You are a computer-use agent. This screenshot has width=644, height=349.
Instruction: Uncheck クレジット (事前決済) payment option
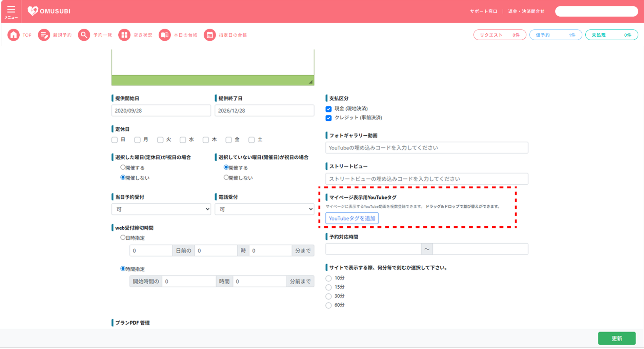[x=328, y=118]
